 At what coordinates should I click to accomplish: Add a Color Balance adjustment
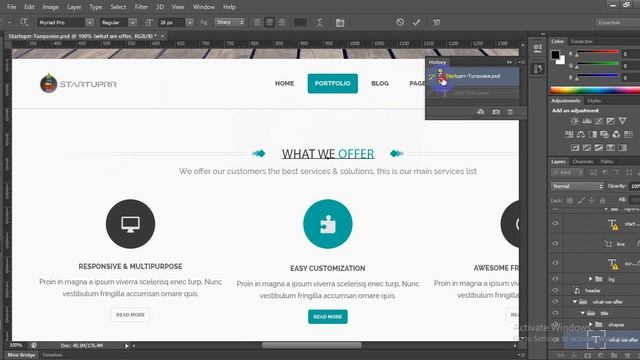point(580,134)
